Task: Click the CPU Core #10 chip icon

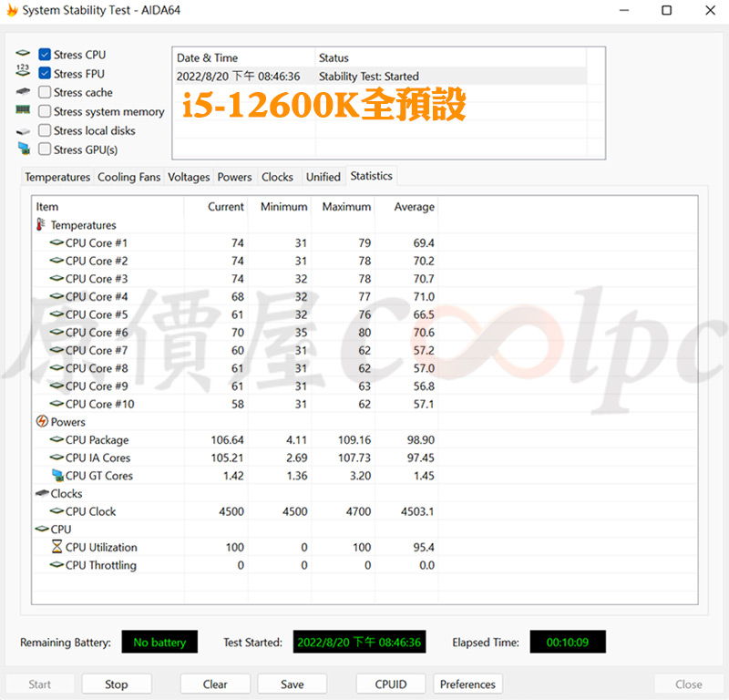Action: (x=56, y=403)
